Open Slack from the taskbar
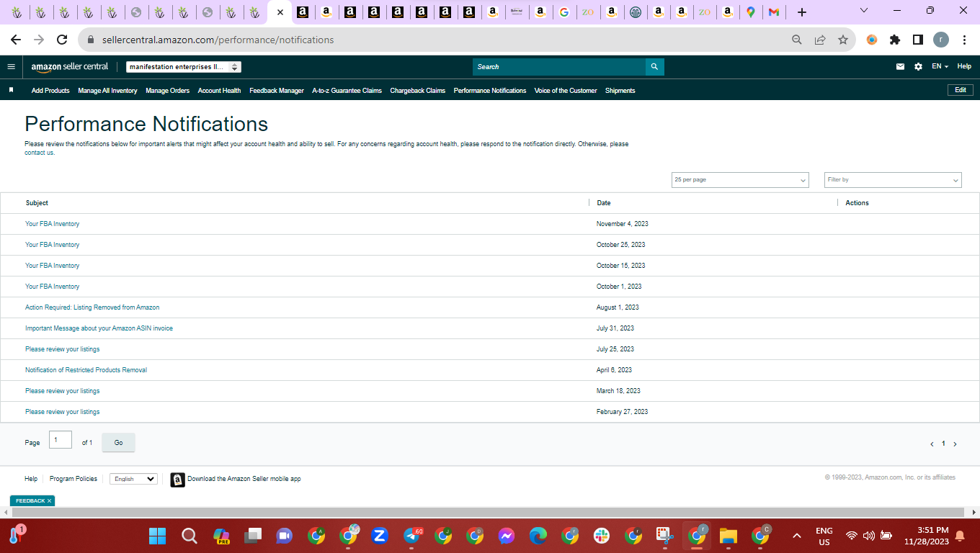 (602, 536)
